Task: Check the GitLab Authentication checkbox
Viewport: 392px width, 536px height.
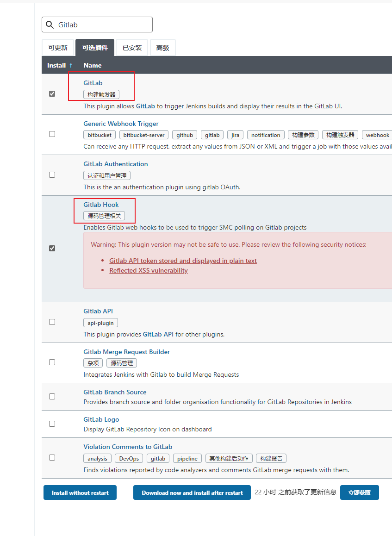Action: click(x=52, y=175)
